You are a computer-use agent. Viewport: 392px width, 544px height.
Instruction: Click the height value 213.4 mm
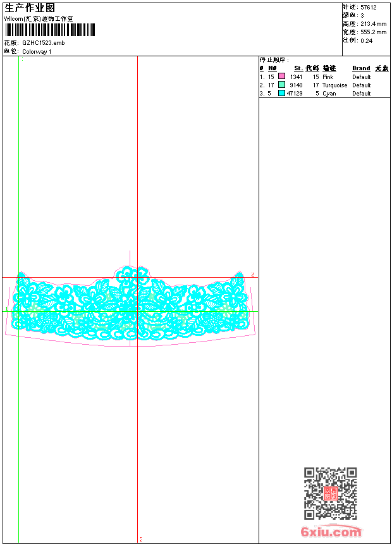pos(373,24)
